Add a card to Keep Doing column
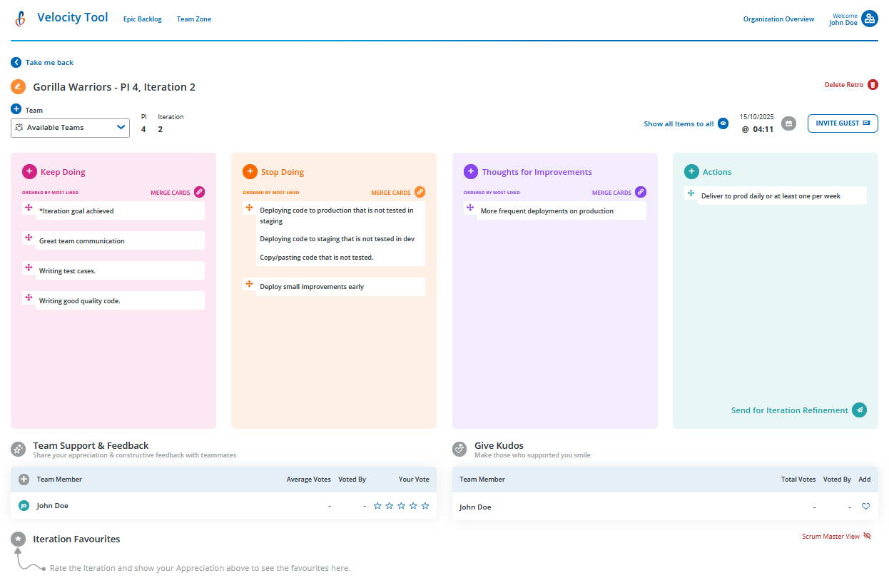The image size is (889, 588). 29,171
